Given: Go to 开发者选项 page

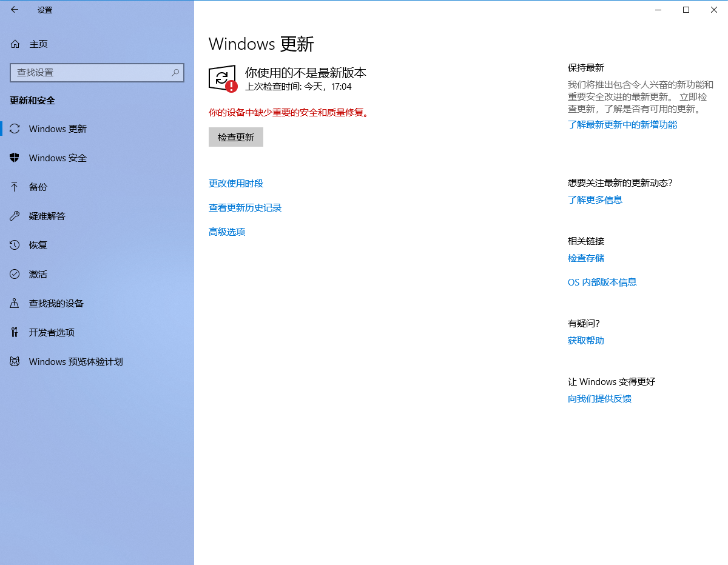Looking at the screenshot, I should point(97,332).
